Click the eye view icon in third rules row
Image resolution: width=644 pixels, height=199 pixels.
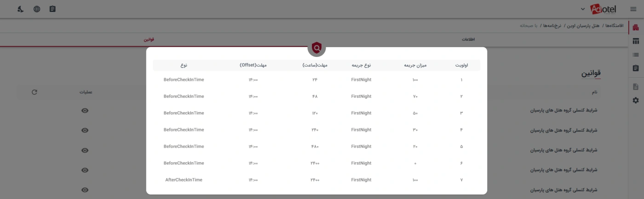(x=85, y=150)
